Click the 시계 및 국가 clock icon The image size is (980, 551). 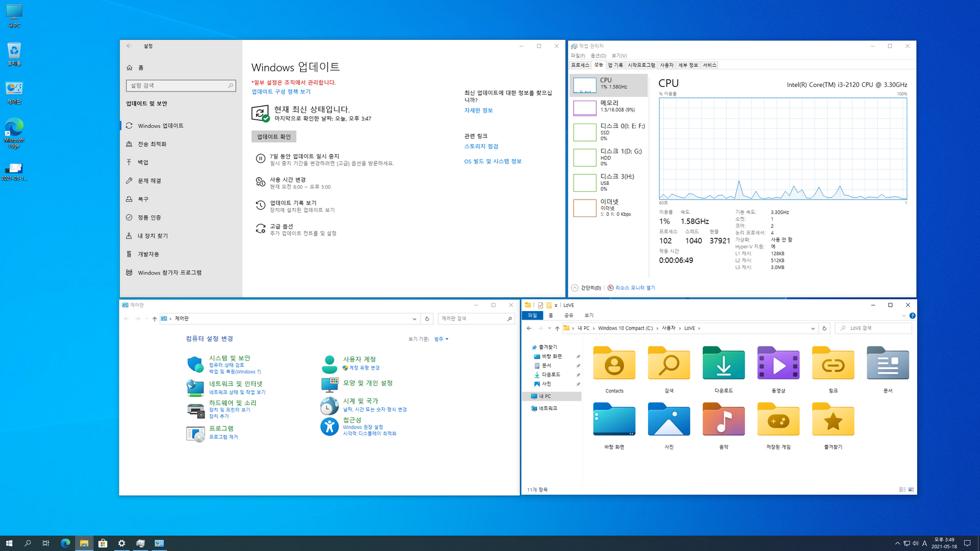pyautogui.click(x=329, y=406)
